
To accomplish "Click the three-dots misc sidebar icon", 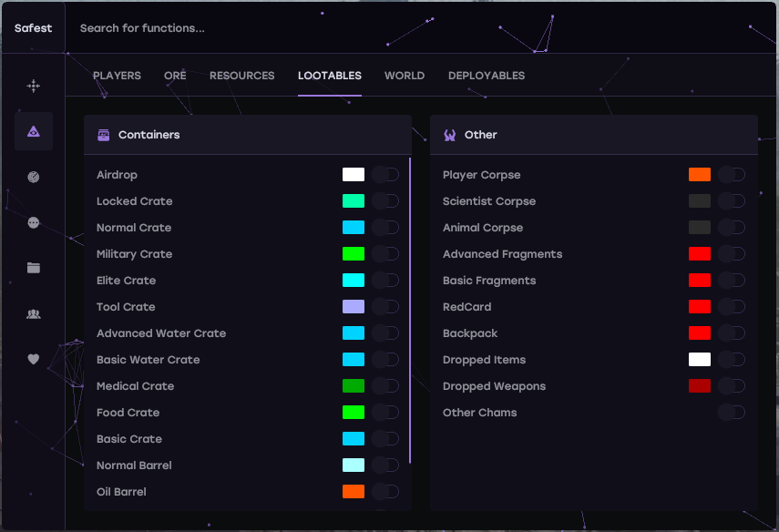I will [34, 222].
